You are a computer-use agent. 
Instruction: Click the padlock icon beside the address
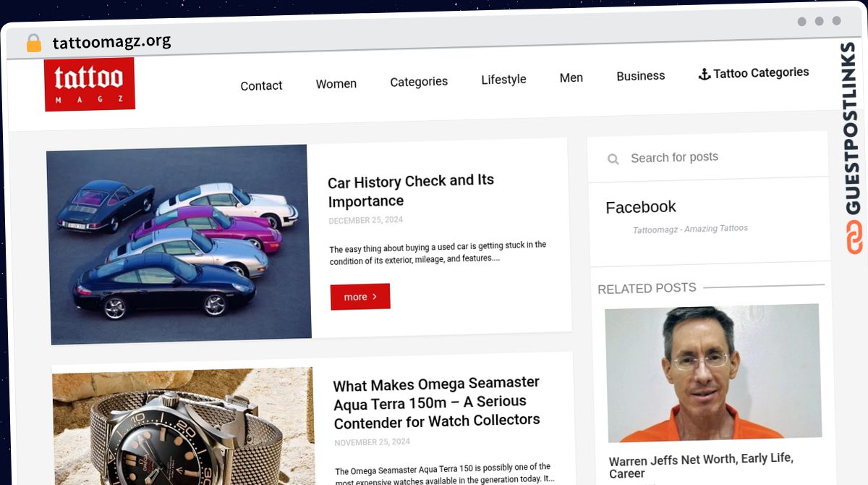pos(33,43)
